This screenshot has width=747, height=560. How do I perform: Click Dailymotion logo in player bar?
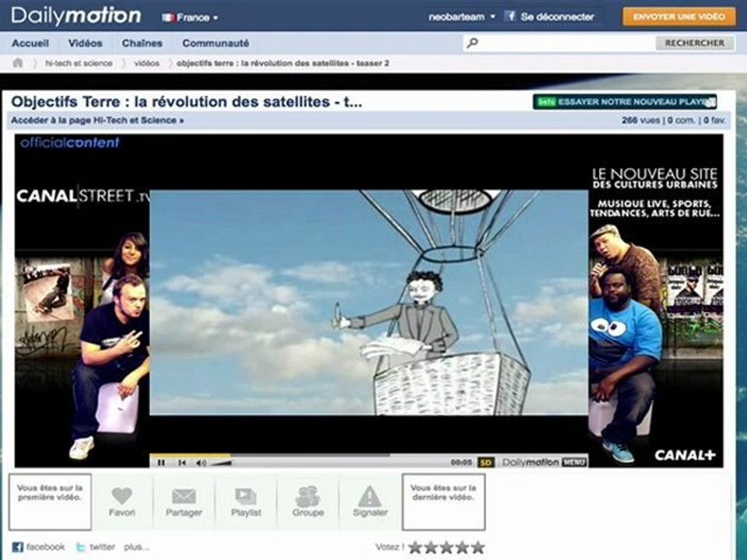530,462
